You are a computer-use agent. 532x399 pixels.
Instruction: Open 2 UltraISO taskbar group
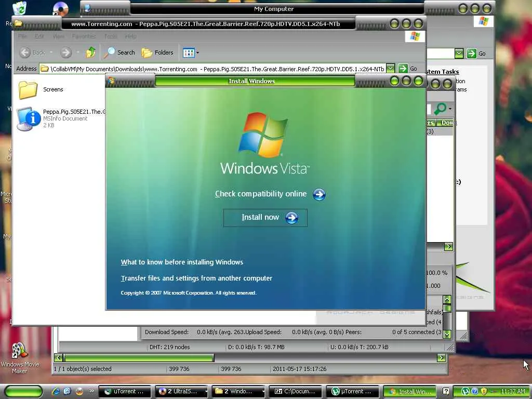182,392
